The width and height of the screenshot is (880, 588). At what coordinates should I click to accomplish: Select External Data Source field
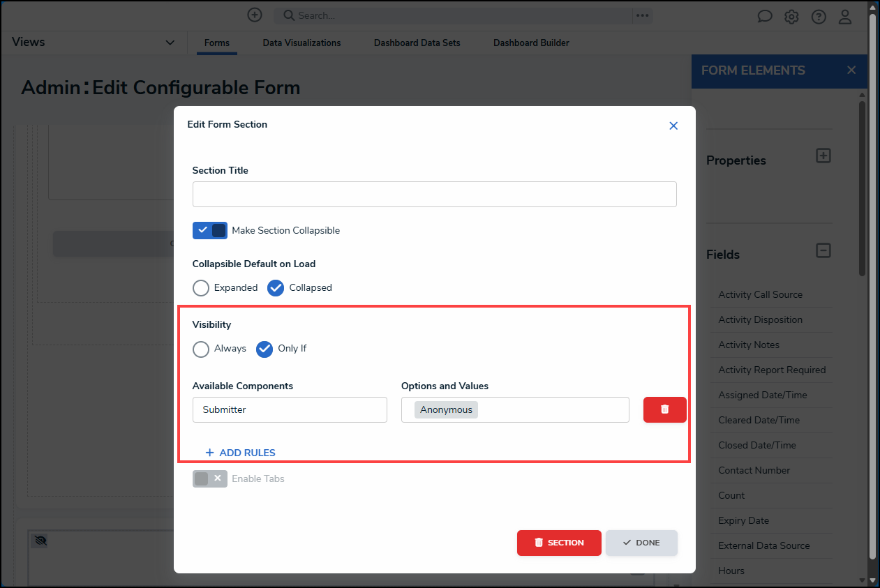tap(763, 545)
